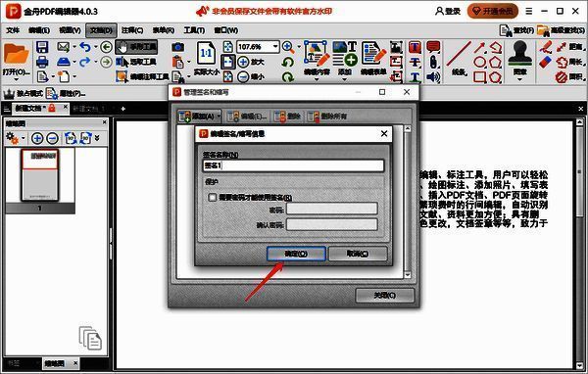Click the red comment bubble icon

point(433,47)
